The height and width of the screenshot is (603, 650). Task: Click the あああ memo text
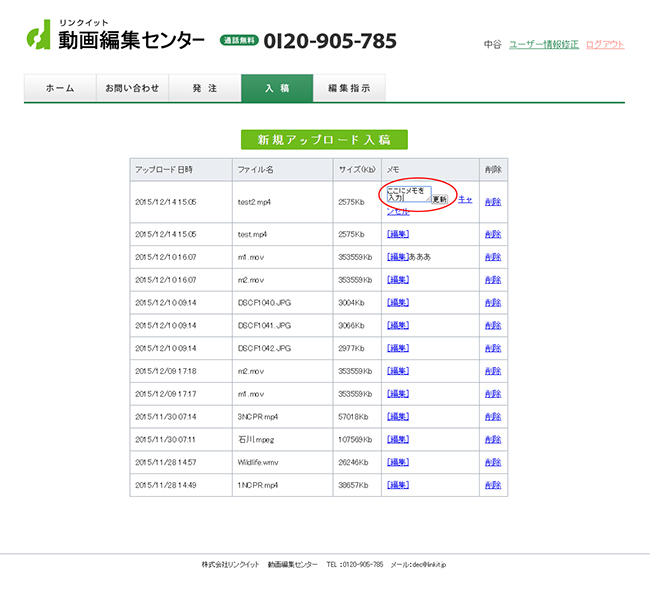(420, 257)
